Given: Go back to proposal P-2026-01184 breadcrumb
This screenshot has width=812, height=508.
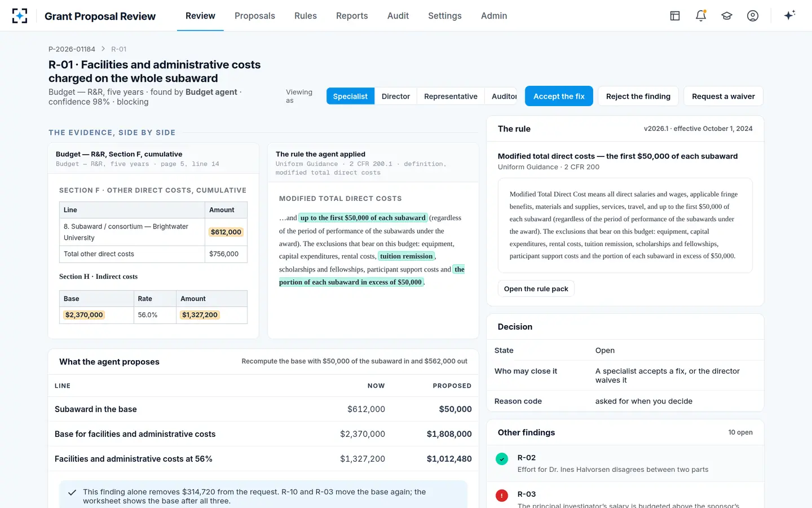Looking at the screenshot, I should tap(72, 49).
